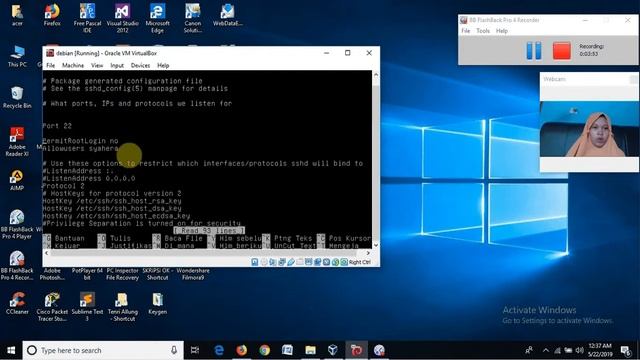
Task: Switch to VirtualBox Manager on taskbar
Action: (x=333, y=350)
